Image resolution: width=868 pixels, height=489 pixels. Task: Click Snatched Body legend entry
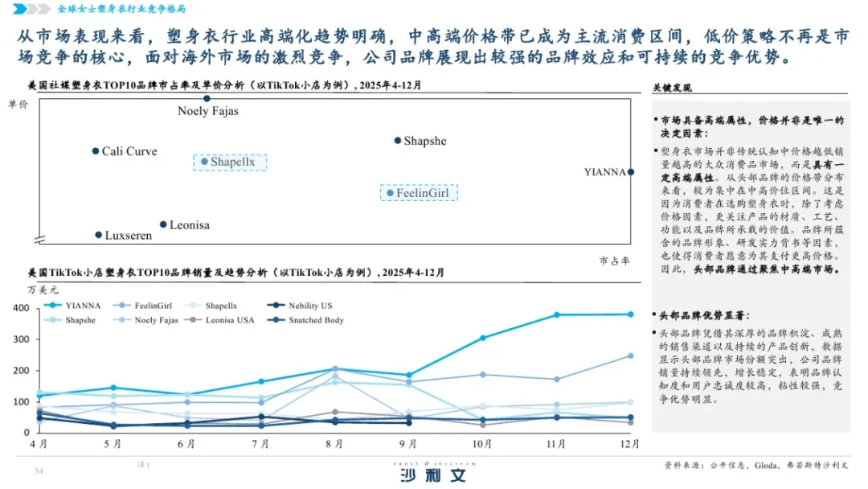coord(305,320)
